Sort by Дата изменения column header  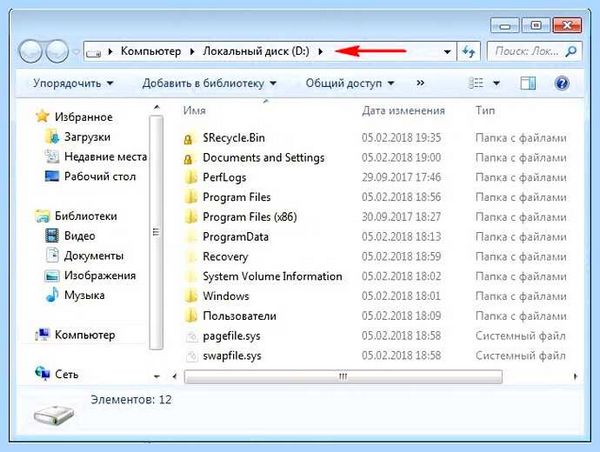click(x=403, y=111)
